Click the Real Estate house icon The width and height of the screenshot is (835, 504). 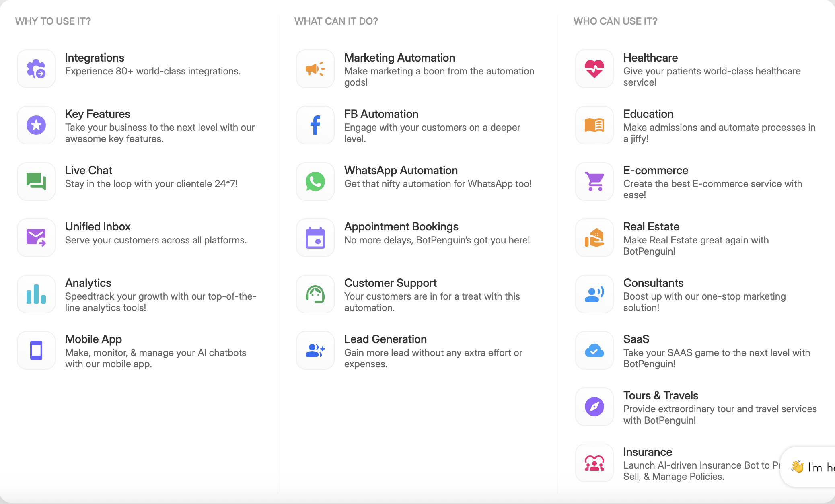(594, 238)
